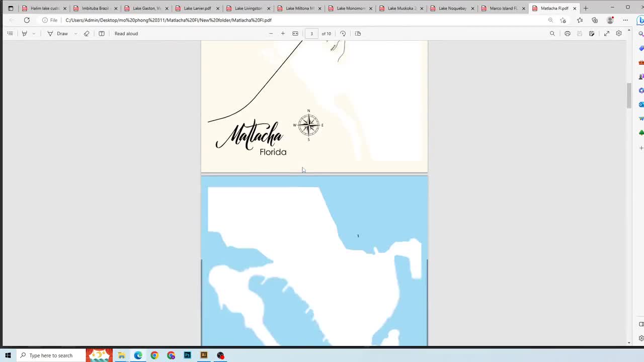The width and height of the screenshot is (644, 362).
Task: Open the Highlight color options dropdown
Action: point(34,33)
